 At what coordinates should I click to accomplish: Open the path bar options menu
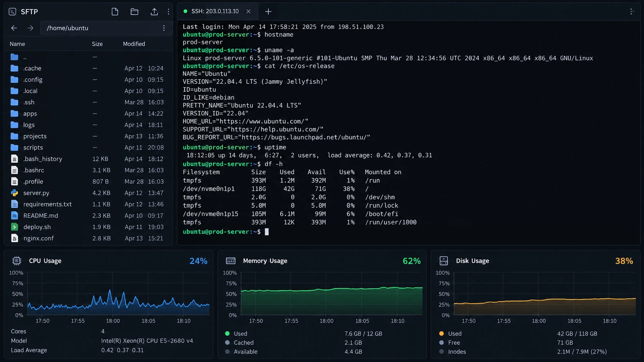pos(164,28)
